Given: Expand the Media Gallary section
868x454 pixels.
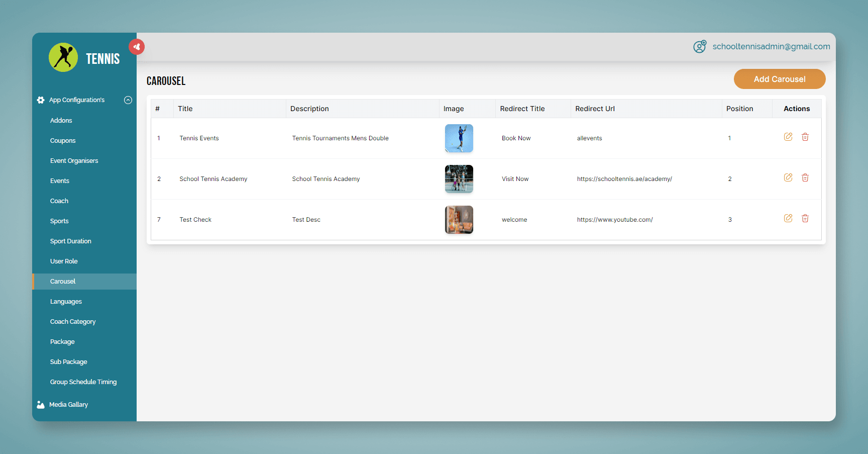Looking at the screenshot, I should click(68, 405).
